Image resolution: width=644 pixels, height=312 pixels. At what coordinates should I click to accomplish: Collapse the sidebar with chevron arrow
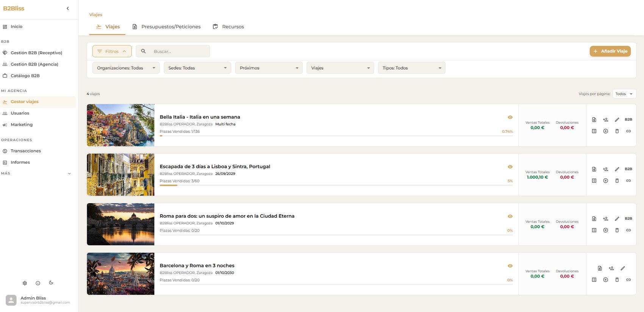point(68,8)
